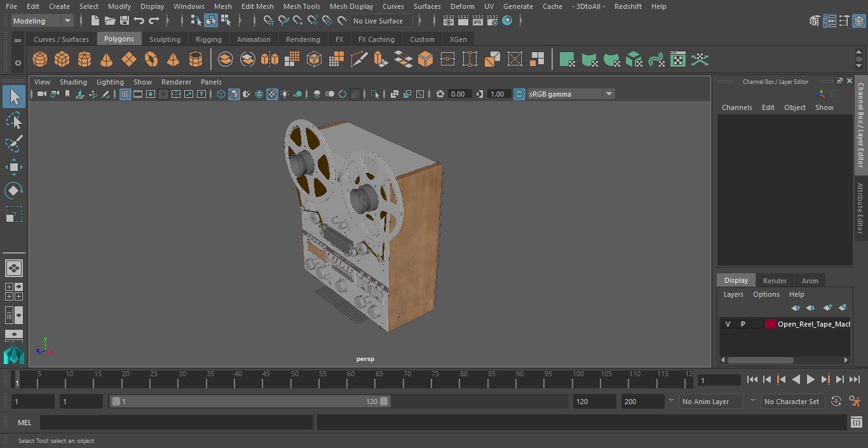The image size is (868, 448).
Task: Open the IPR render icon
Action: coord(477,21)
